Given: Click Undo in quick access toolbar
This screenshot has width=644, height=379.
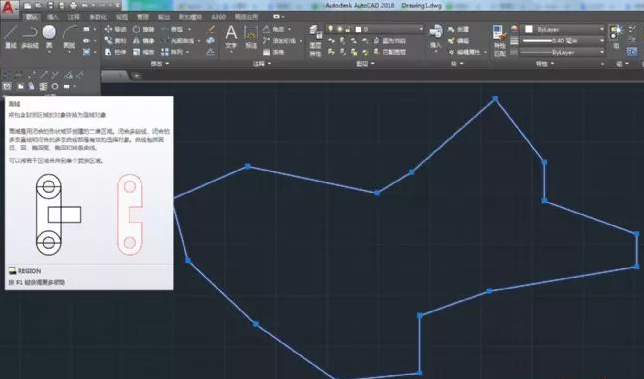Looking at the screenshot, I should pyautogui.click(x=85, y=6).
